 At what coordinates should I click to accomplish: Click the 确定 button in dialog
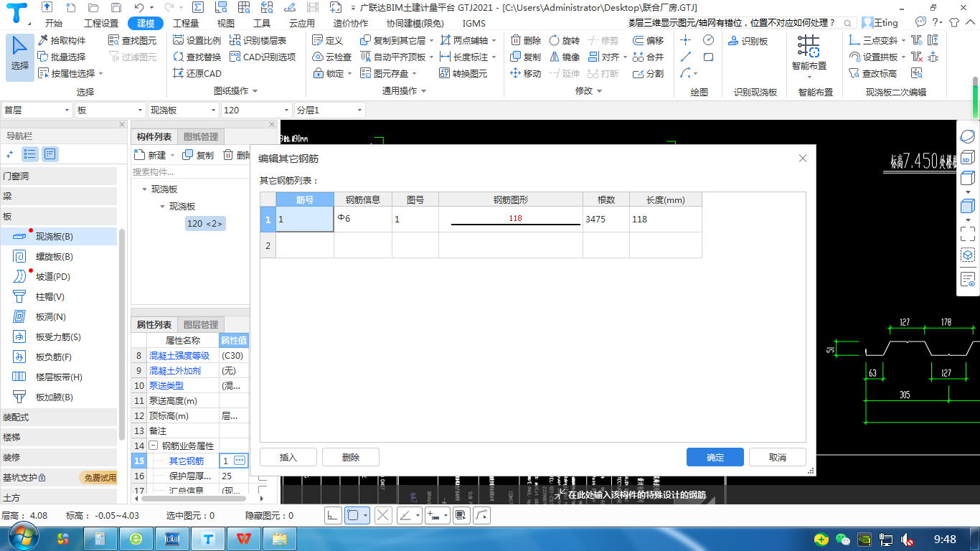click(x=715, y=457)
